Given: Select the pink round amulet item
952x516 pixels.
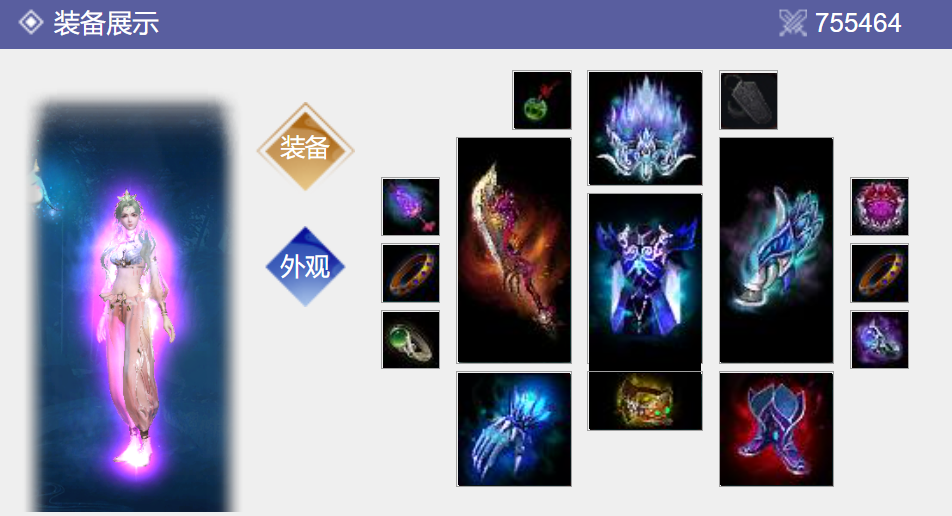Looking at the screenshot, I should tap(880, 206).
